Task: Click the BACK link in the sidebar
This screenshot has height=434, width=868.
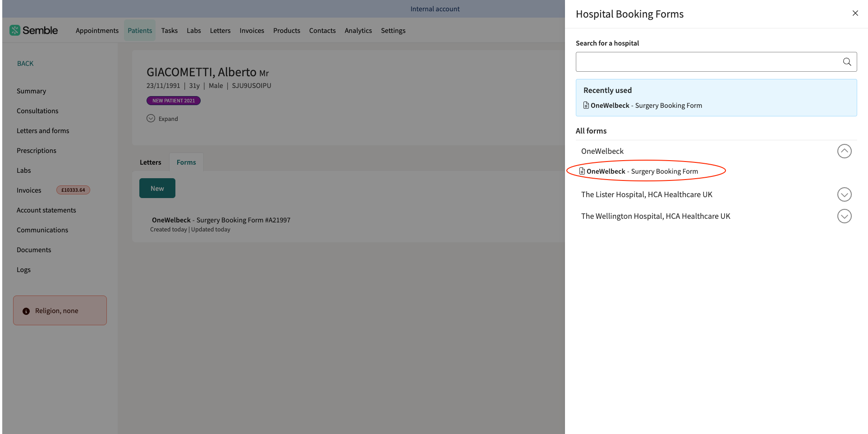Action: [25, 64]
